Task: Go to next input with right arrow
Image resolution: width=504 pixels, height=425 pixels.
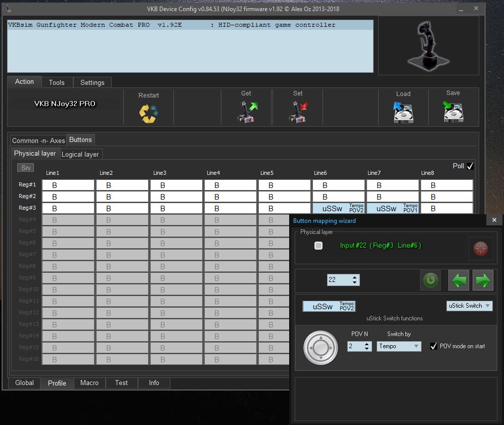Action: 483,280
